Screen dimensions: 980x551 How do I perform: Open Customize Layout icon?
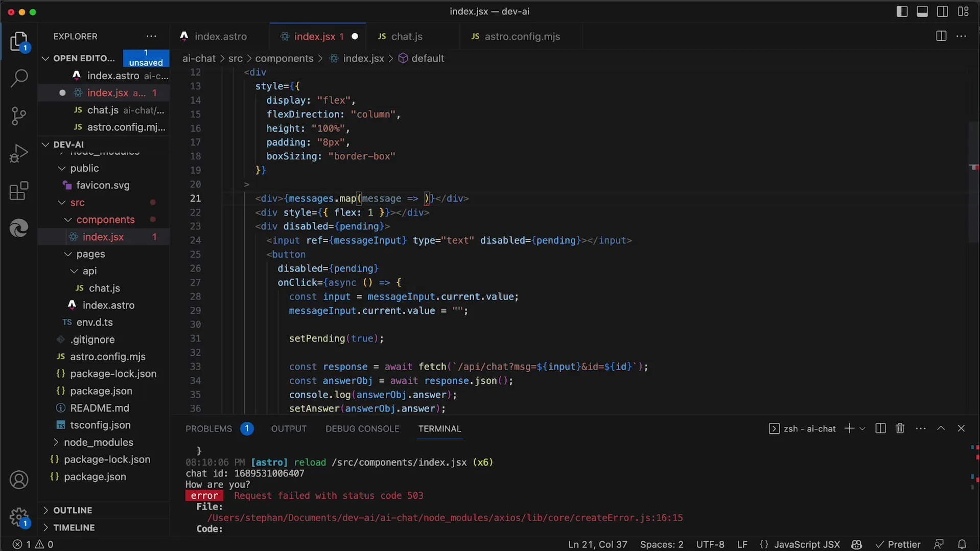pyautogui.click(x=963, y=11)
